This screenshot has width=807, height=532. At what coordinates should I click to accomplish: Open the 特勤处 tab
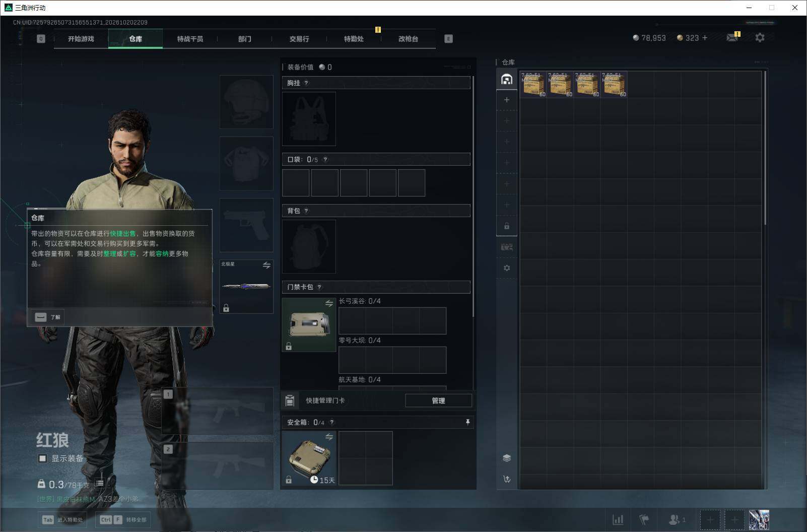[x=354, y=39]
